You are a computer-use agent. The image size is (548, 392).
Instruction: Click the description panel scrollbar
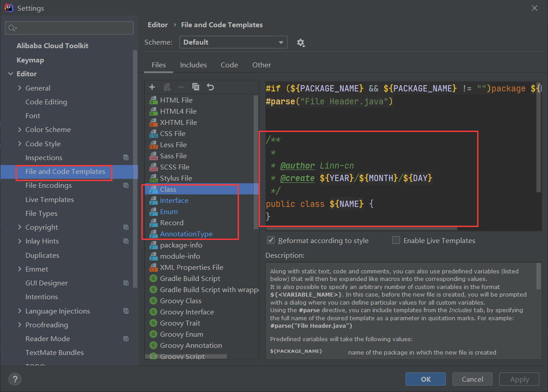coord(539,276)
